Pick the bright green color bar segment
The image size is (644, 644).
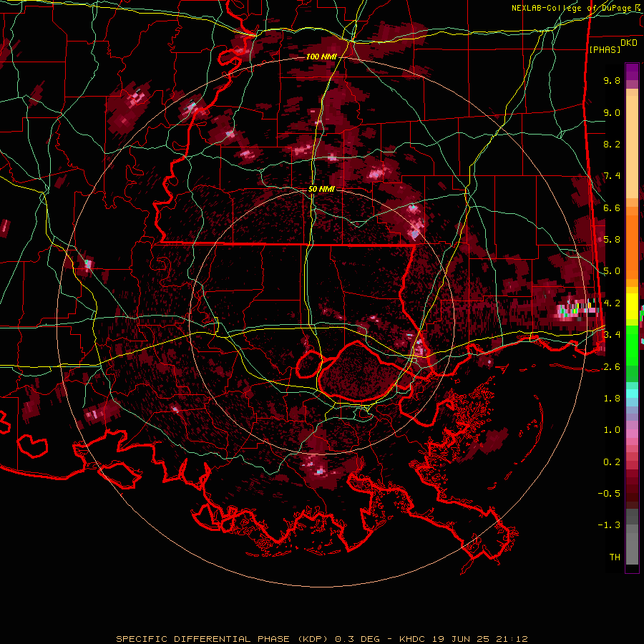632,345
